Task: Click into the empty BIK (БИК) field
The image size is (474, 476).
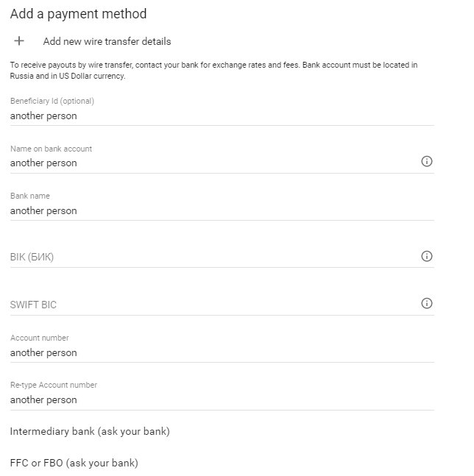Action: 214,257
